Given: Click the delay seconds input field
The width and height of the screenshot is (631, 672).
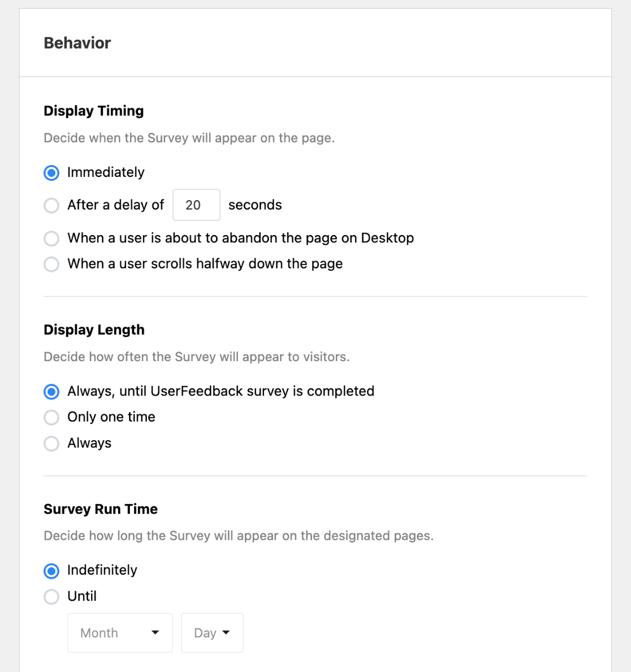Looking at the screenshot, I should [196, 205].
